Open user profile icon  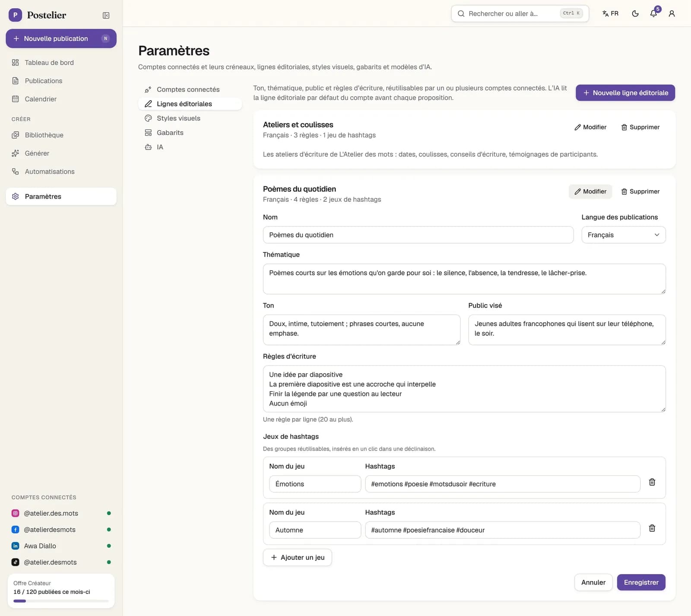tap(672, 13)
